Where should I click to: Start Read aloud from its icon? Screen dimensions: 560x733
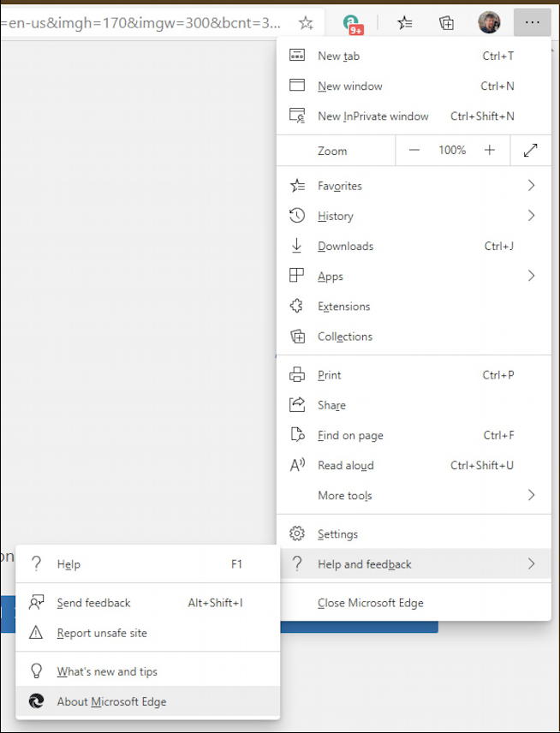point(297,465)
